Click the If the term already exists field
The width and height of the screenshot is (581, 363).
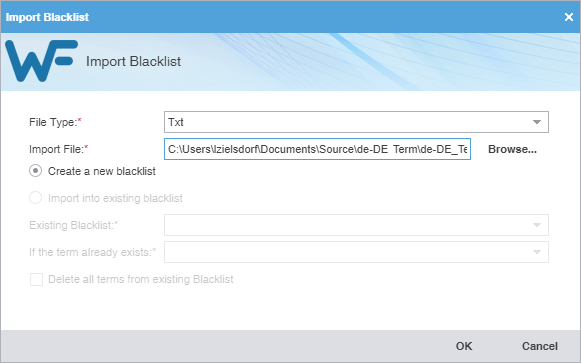[356, 252]
